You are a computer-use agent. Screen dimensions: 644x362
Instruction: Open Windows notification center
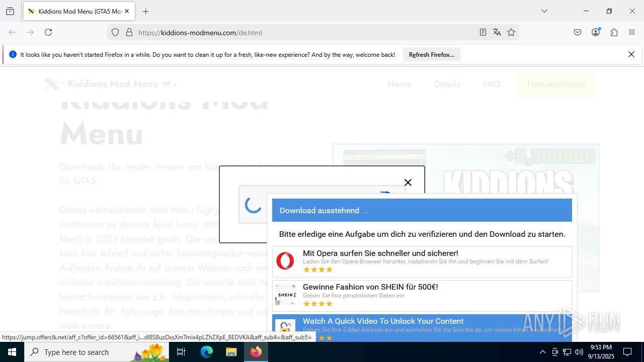(627, 352)
